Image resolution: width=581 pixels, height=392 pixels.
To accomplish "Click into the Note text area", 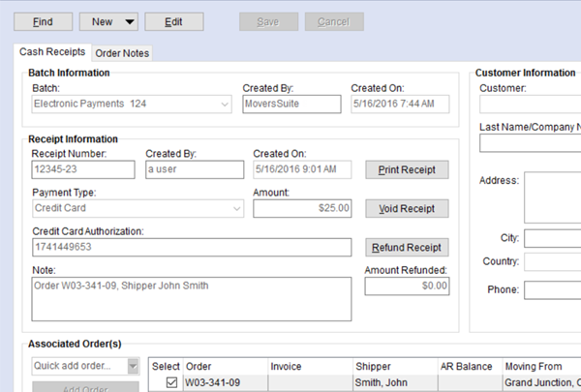I will (191, 298).
